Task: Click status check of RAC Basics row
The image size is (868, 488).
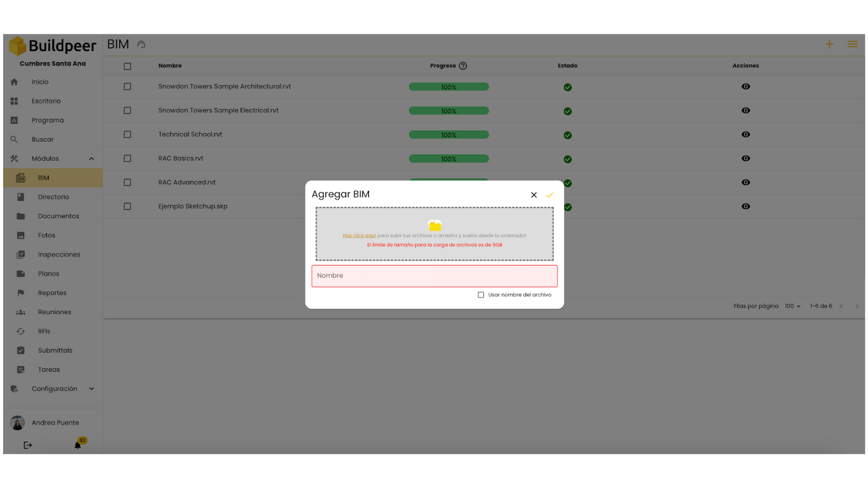Action: point(567,159)
